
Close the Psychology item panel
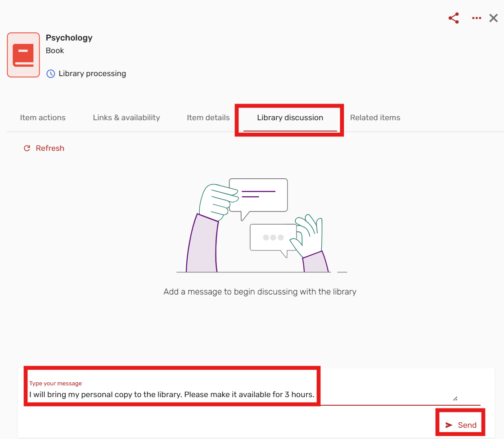(493, 18)
